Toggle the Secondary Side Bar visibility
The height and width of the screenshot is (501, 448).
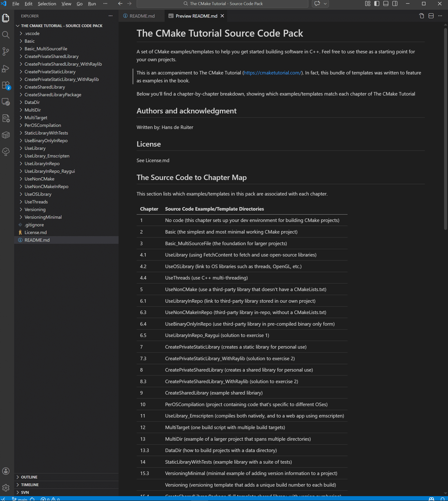coord(395,4)
